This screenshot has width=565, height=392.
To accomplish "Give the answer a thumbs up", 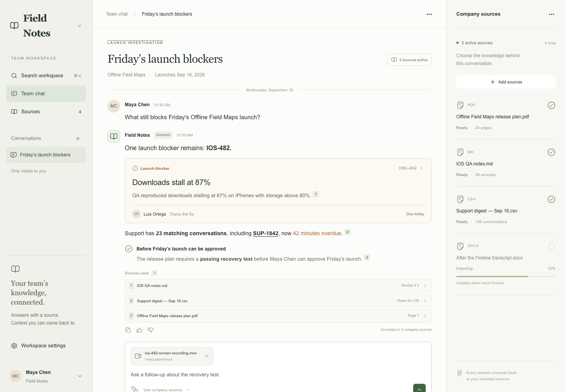I will (x=139, y=330).
